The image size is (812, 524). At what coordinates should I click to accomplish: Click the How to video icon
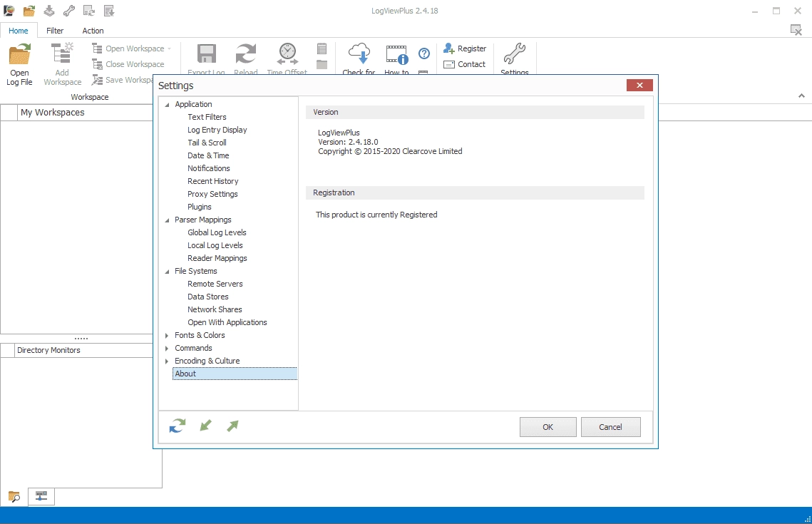(x=396, y=54)
